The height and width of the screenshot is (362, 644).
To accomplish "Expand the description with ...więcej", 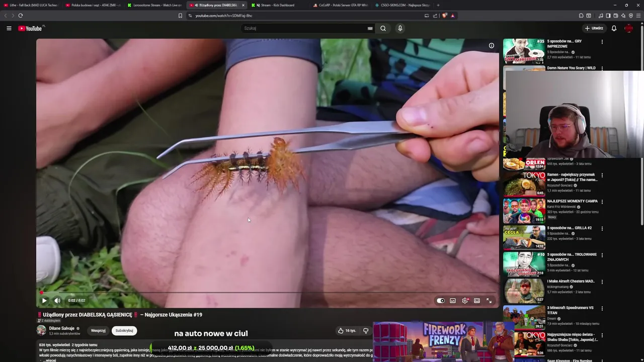I will [x=50, y=360].
